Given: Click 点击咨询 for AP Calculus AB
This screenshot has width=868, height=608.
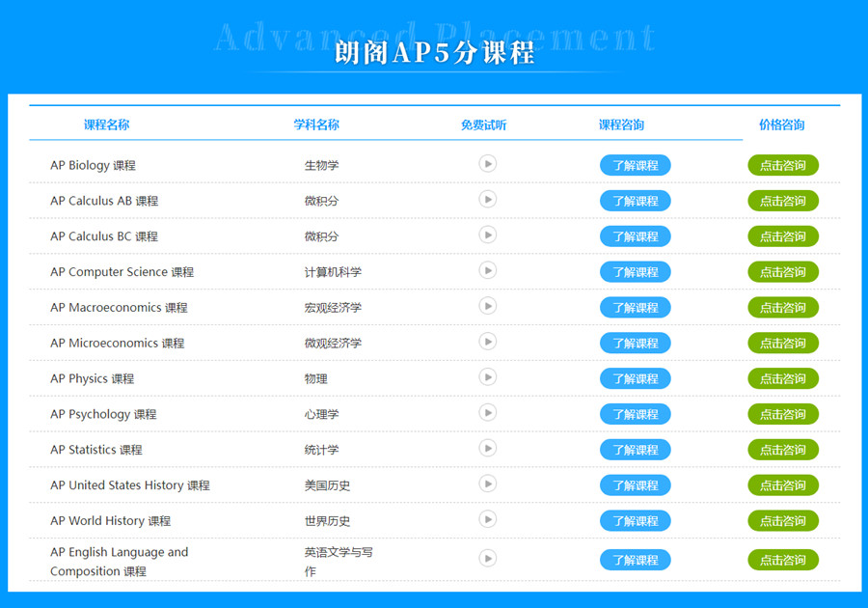Looking at the screenshot, I should pos(782,201).
